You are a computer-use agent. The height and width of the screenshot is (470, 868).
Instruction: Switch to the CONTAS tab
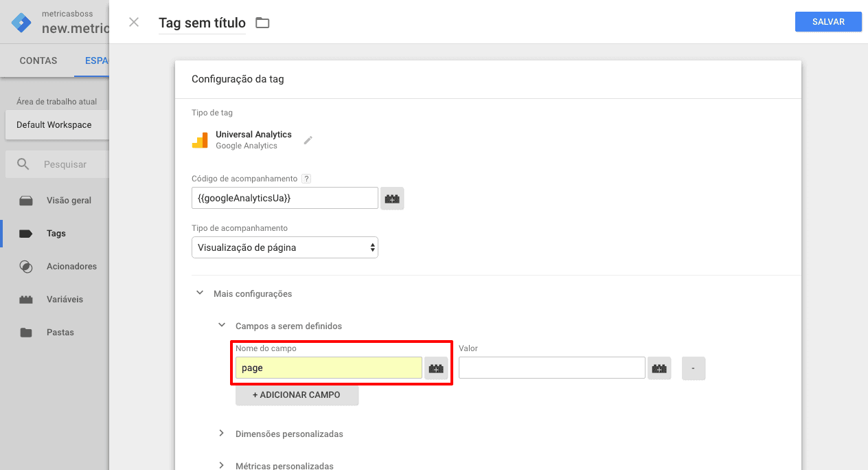[38, 60]
